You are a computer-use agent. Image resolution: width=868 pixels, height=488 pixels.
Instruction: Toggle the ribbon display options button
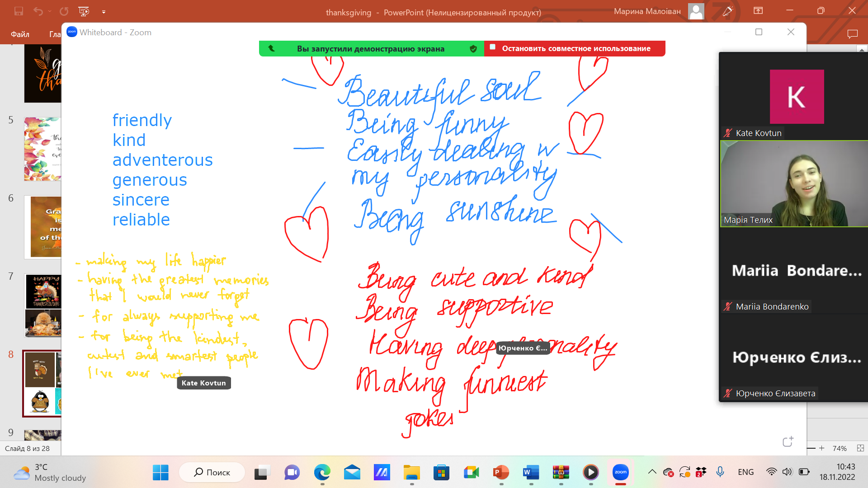coord(758,11)
